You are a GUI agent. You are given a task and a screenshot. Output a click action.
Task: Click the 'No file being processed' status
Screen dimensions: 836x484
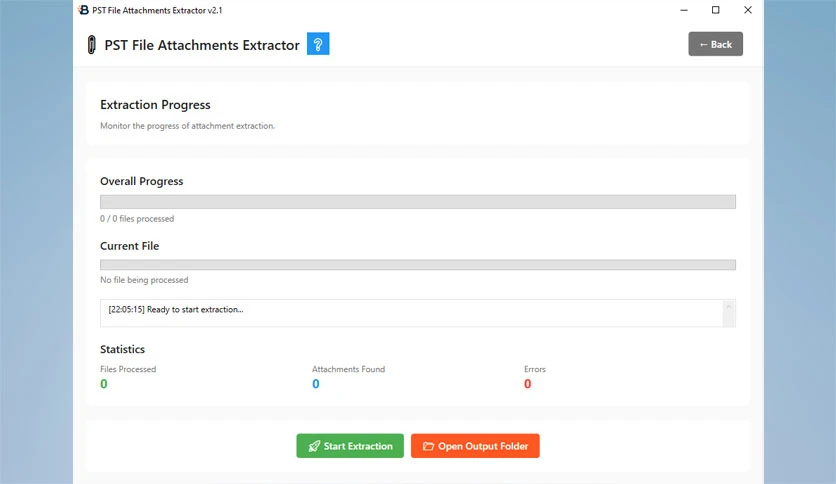[x=144, y=280]
